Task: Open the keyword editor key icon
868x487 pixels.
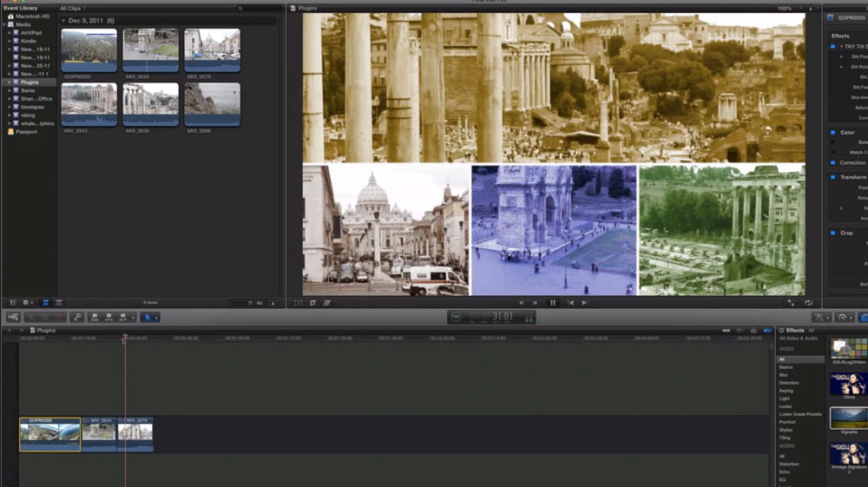Action: click(77, 317)
